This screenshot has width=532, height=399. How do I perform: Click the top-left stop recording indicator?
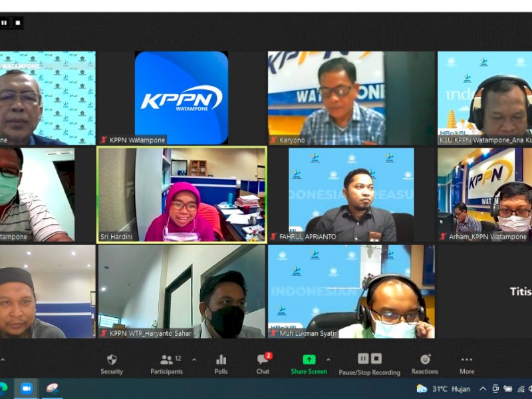(x=18, y=23)
